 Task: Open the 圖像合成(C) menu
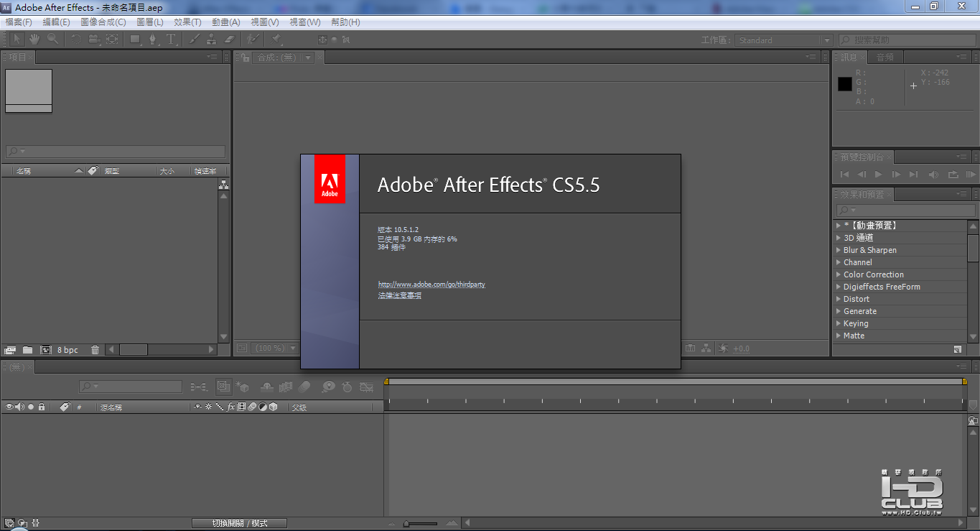[103, 22]
